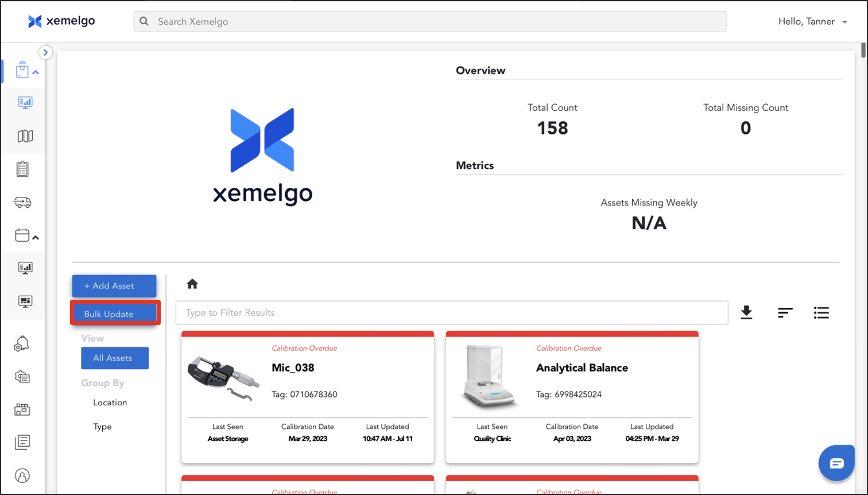
Task: Open the clipboard checklist sidebar icon
Action: pos(22,169)
